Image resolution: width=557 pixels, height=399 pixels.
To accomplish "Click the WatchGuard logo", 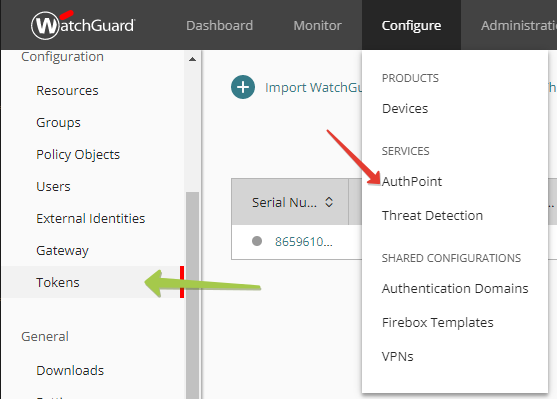I will [x=83, y=25].
